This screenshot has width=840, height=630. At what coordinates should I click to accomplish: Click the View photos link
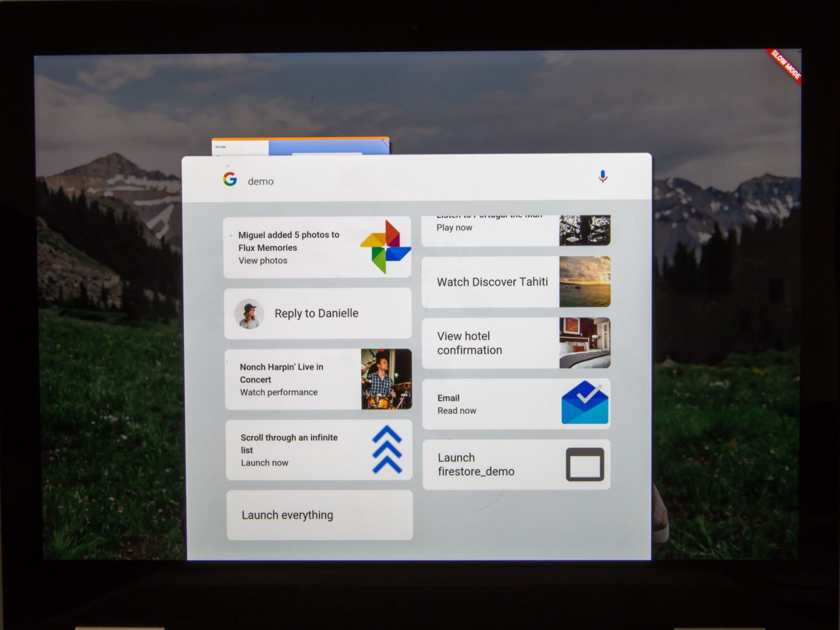pyautogui.click(x=262, y=261)
